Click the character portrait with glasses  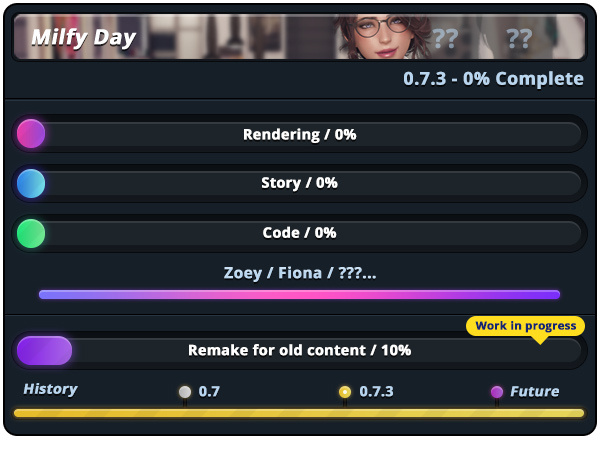383,37
